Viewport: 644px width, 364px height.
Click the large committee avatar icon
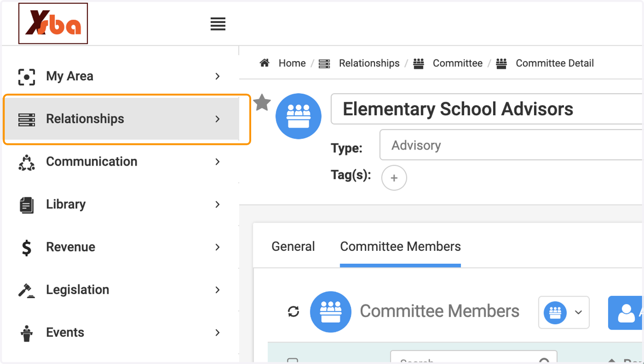(x=298, y=116)
